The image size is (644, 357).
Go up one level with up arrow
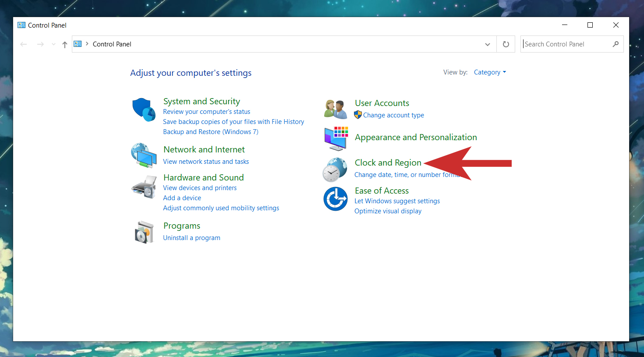(65, 44)
